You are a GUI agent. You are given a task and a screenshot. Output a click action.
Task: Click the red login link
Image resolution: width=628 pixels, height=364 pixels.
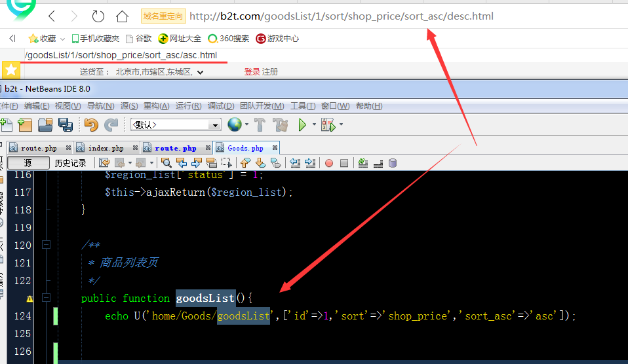(x=252, y=72)
